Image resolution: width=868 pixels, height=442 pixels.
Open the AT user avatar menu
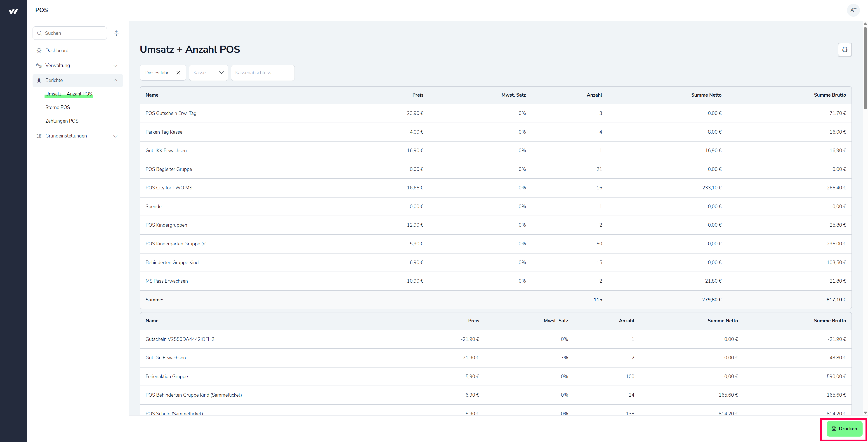click(x=853, y=10)
